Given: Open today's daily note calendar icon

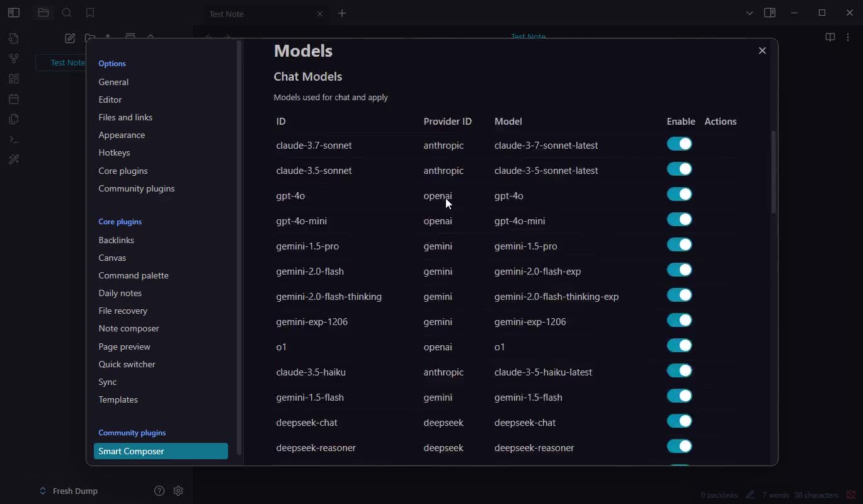Looking at the screenshot, I should (x=14, y=99).
